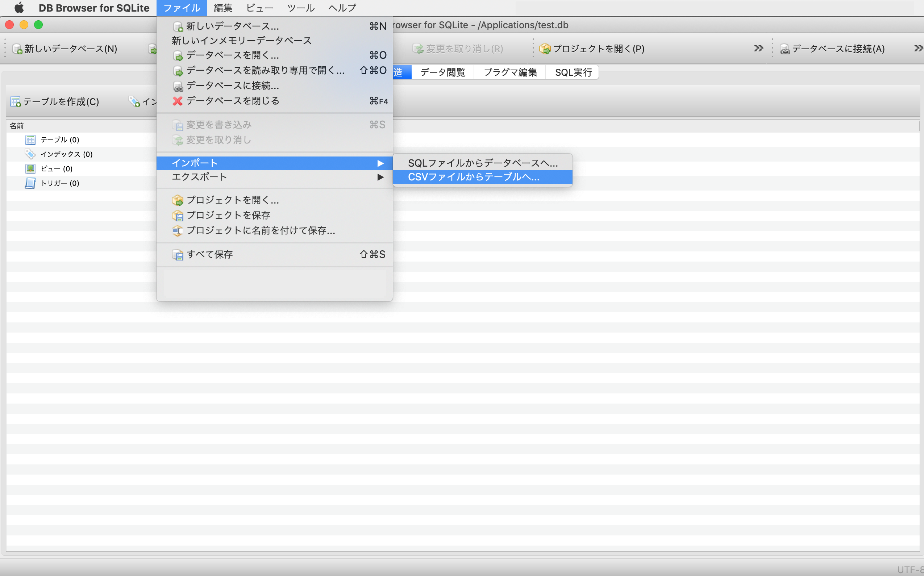The width and height of the screenshot is (924, 576).
Task: Click the new database icon in File menu
Action: (x=178, y=27)
